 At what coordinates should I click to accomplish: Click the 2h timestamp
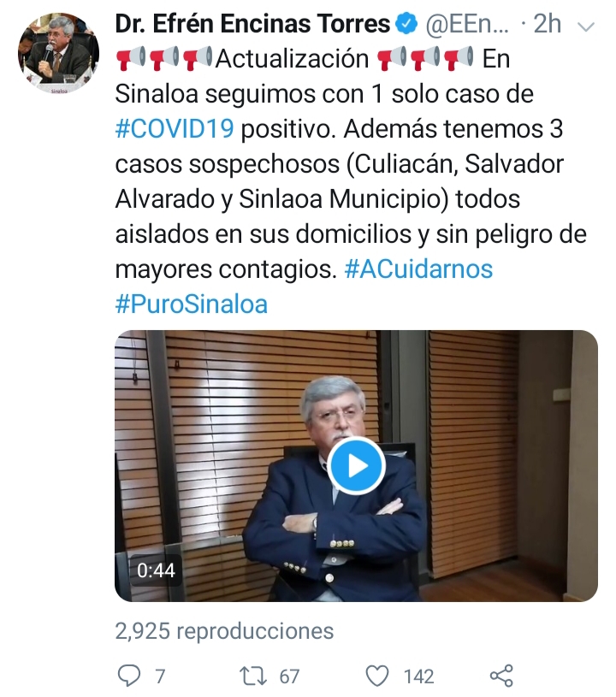click(547, 24)
